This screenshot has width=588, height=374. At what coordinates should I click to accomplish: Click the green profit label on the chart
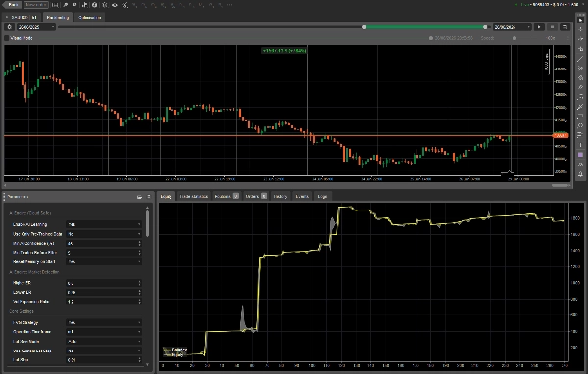click(x=284, y=51)
